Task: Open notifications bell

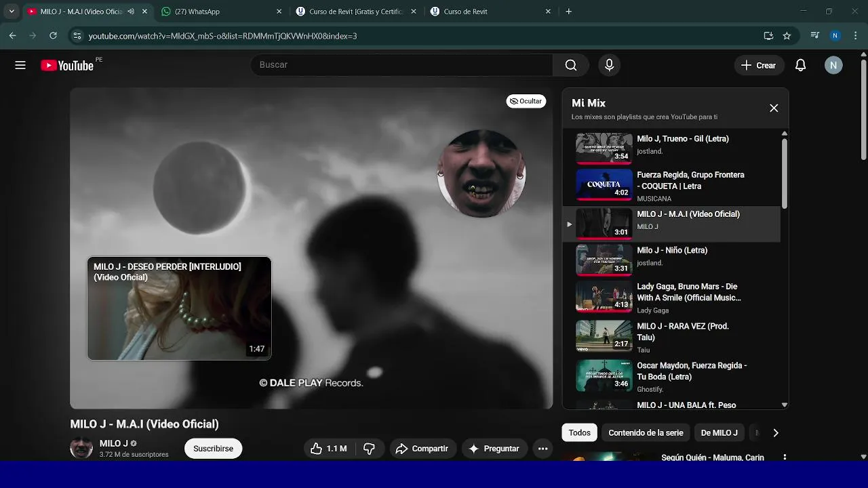Action: point(800,65)
